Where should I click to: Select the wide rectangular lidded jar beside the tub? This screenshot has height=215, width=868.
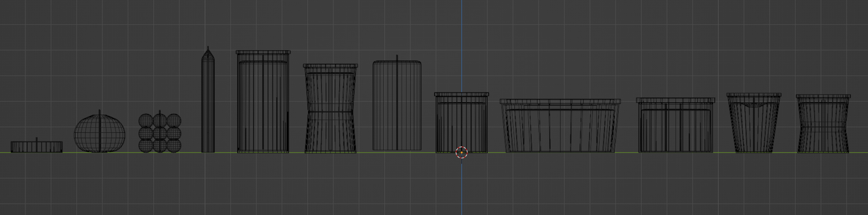[675, 125]
